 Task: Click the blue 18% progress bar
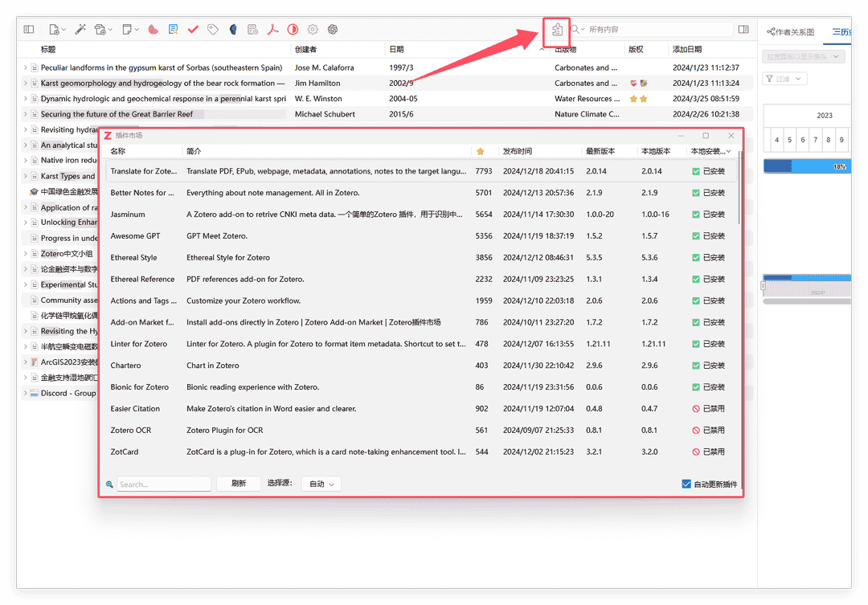(x=805, y=166)
